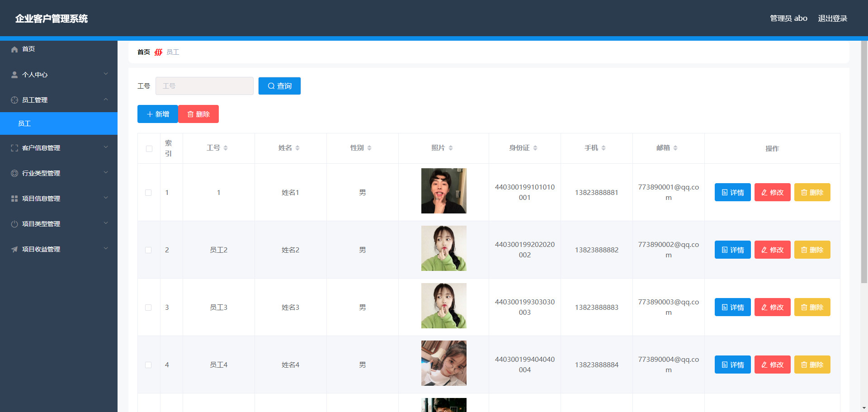Click yellow 删除 for 姓名2 row
Image resolution: width=868 pixels, height=412 pixels.
coord(812,250)
